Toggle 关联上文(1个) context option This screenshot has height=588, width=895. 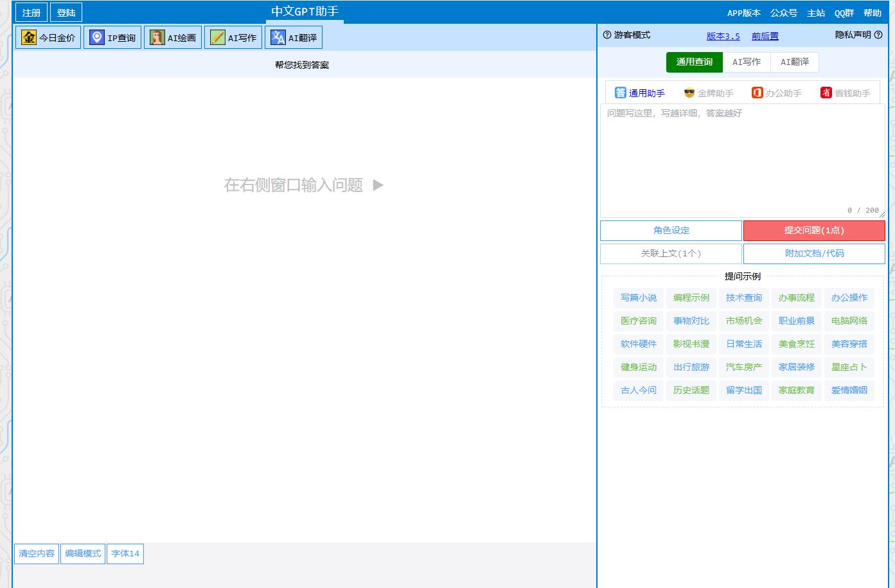pyautogui.click(x=671, y=254)
